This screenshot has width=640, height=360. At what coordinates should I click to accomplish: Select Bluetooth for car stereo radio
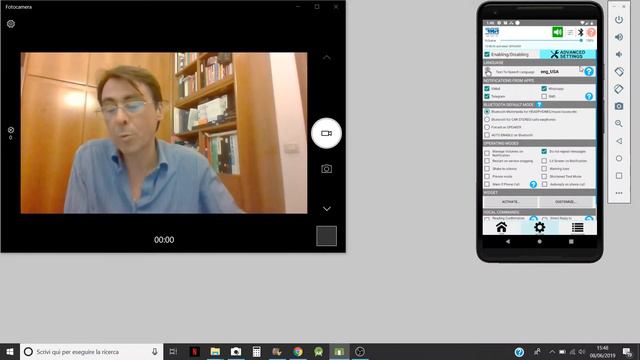tap(487, 120)
